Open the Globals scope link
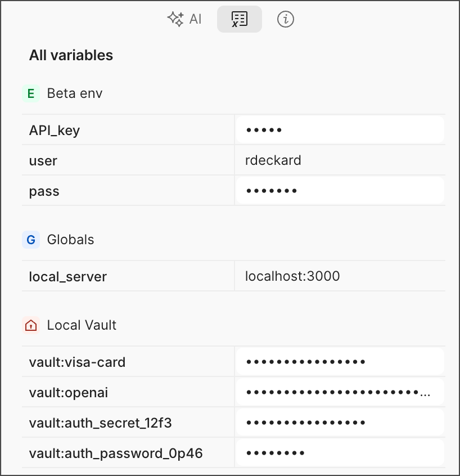 (x=71, y=240)
